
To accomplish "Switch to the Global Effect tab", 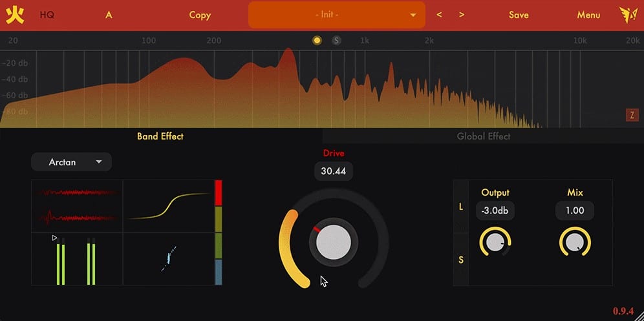I will tap(483, 136).
